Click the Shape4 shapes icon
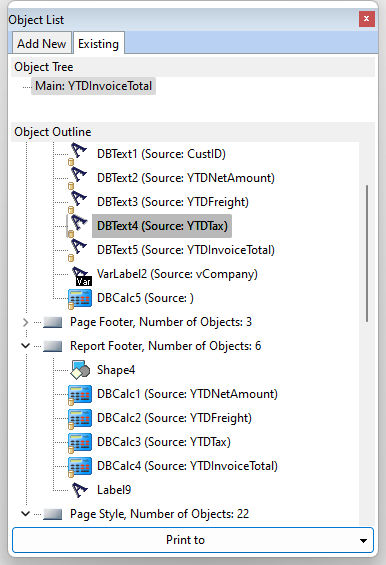Viewport: 386px width, 565px height. click(x=80, y=370)
